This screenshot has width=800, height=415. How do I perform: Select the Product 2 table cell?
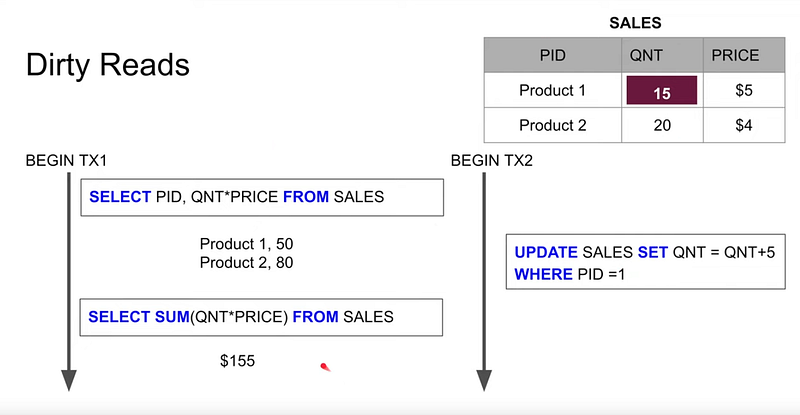[553, 125]
